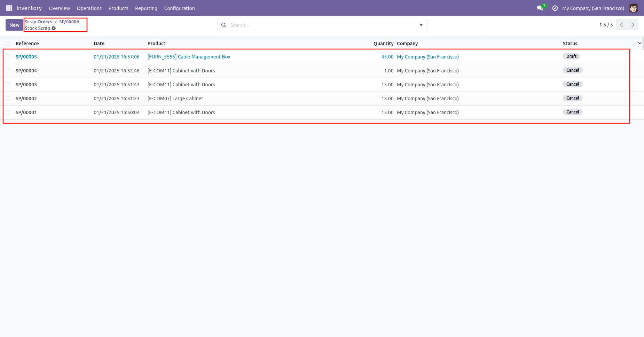Image resolution: width=644 pixels, height=337 pixels.
Task: Tick the checkbox for SP/00002
Action: pyautogui.click(x=8, y=99)
